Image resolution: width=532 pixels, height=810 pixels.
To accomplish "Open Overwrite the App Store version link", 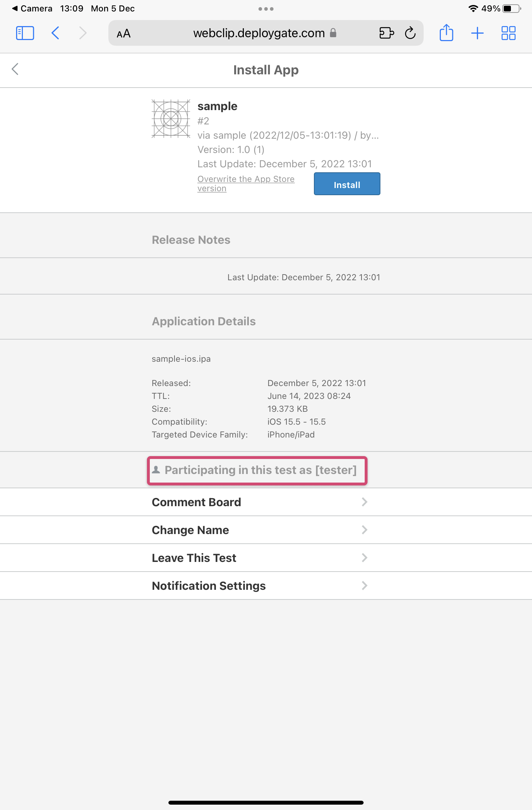I will click(246, 184).
